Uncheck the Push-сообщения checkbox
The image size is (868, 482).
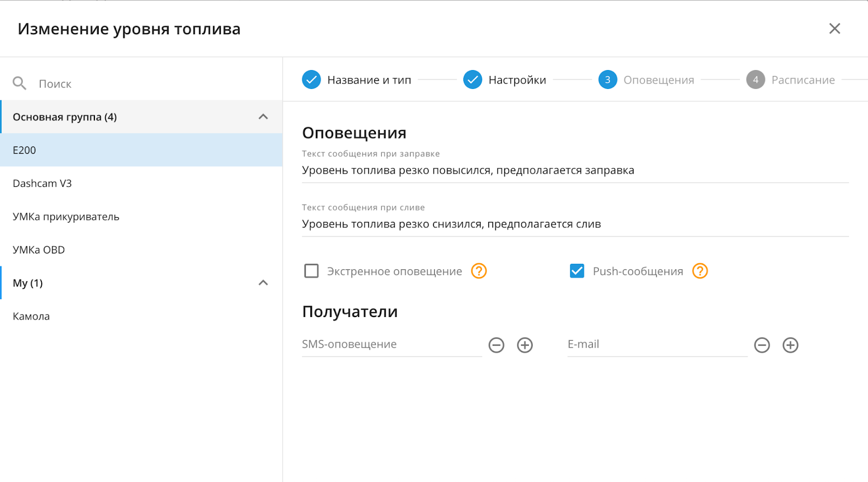[x=577, y=271]
